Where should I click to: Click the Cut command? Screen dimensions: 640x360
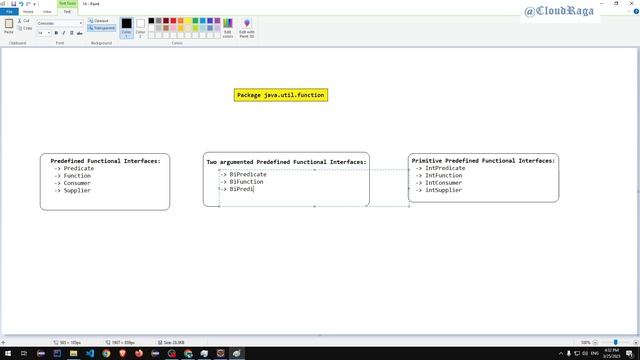pyautogui.click(x=24, y=20)
